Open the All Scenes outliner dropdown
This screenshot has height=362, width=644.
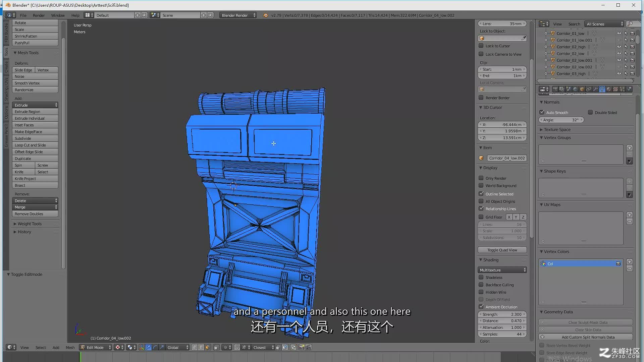[x=604, y=24]
